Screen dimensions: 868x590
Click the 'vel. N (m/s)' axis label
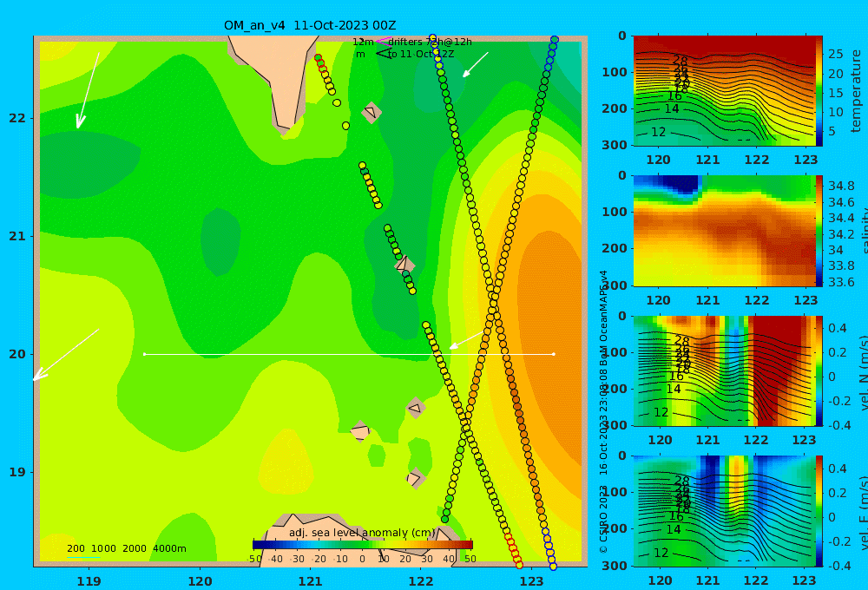point(864,372)
